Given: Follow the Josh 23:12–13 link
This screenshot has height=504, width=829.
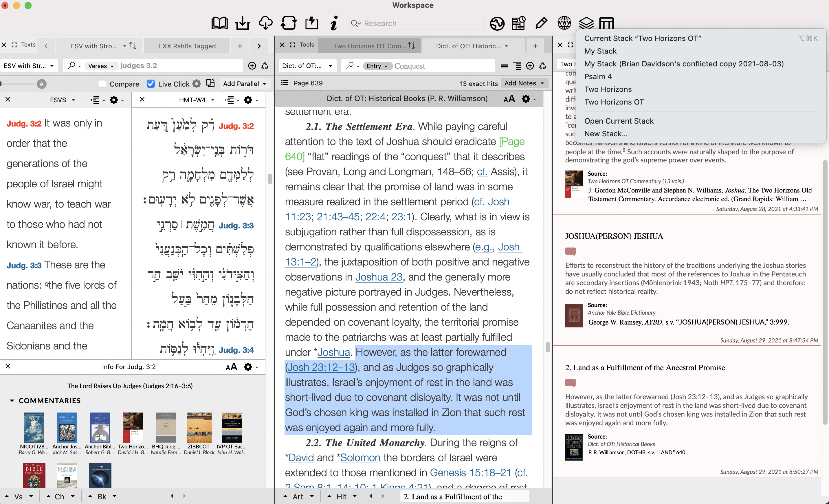Looking at the screenshot, I should pyautogui.click(x=321, y=367).
